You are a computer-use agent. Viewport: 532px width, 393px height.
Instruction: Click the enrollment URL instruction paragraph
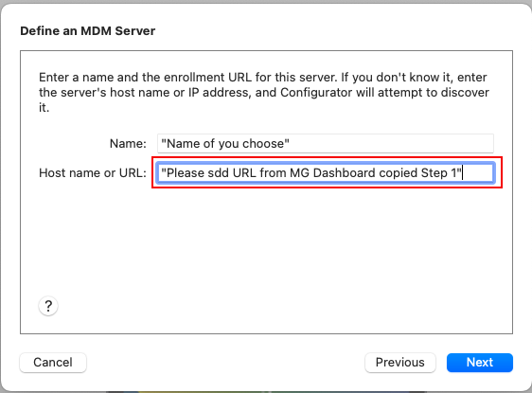(264, 92)
